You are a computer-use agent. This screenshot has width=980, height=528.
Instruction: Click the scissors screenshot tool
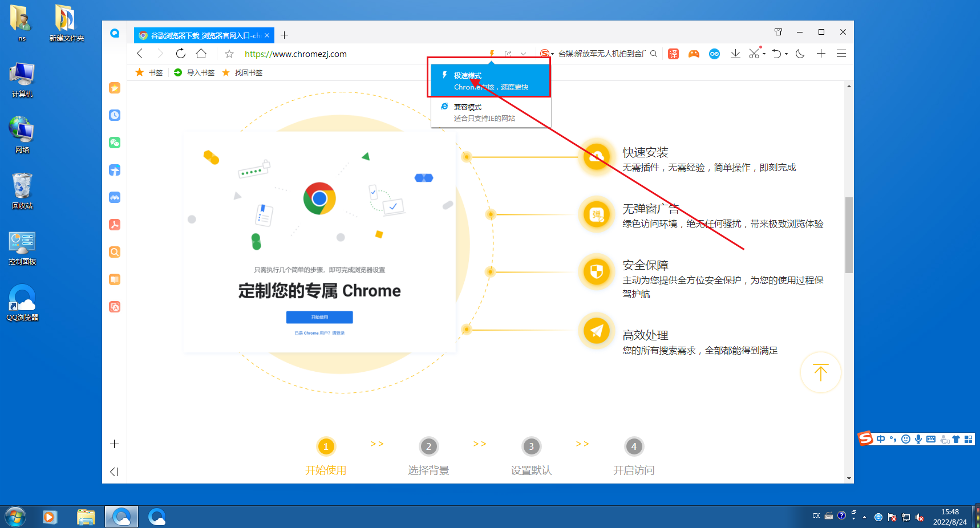point(754,54)
